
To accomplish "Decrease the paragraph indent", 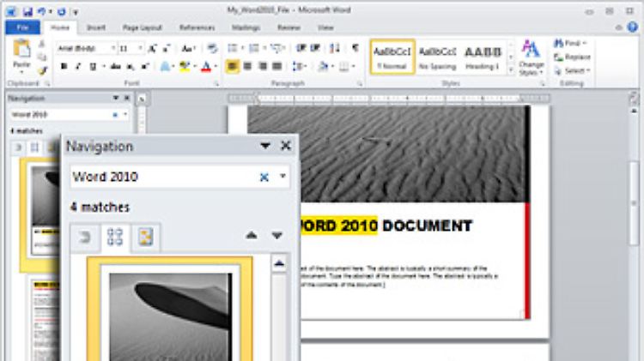I will click(x=301, y=48).
